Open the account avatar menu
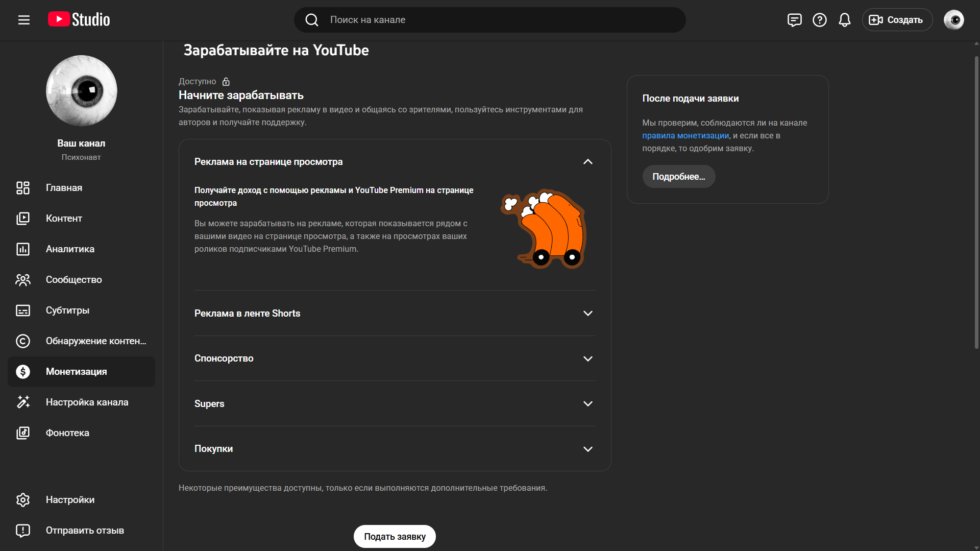 (953, 20)
